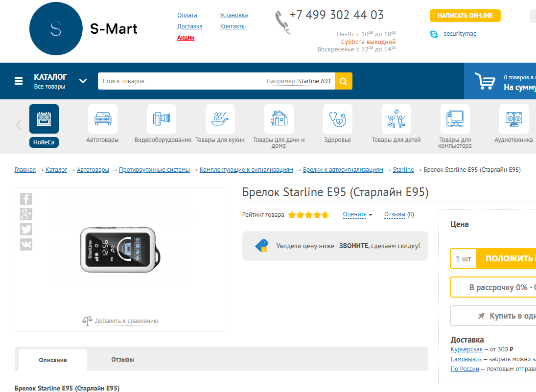
Task: Click Добавить к сравнению link
Action: tap(126, 321)
